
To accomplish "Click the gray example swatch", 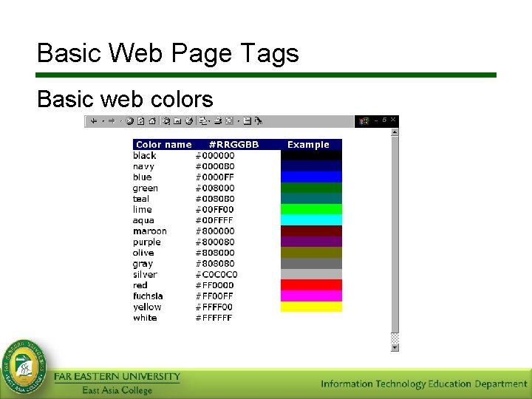I will [311, 263].
